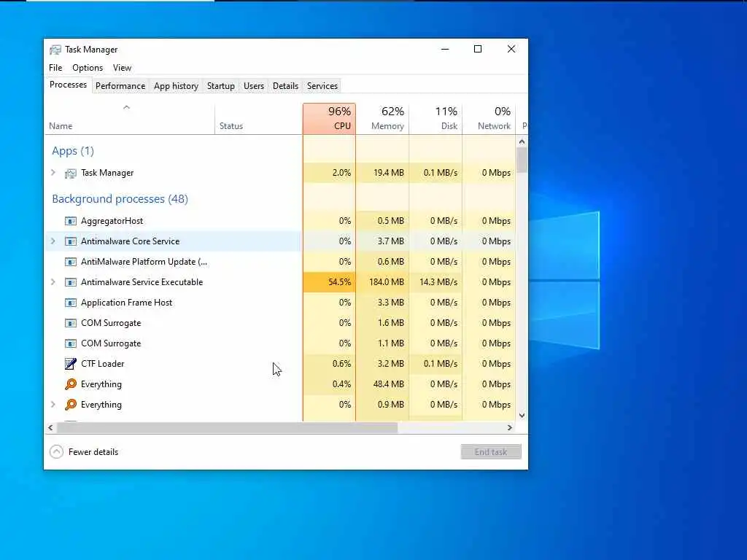Screen dimensions: 747x560
Task: Click the CTF Loader pen icon
Action: coord(71,364)
